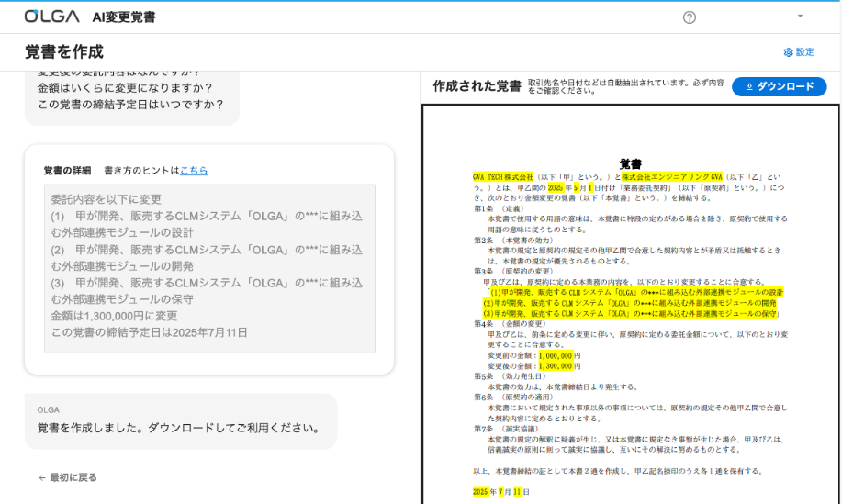Click the 覚書を作成 page heading

pos(64,52)
